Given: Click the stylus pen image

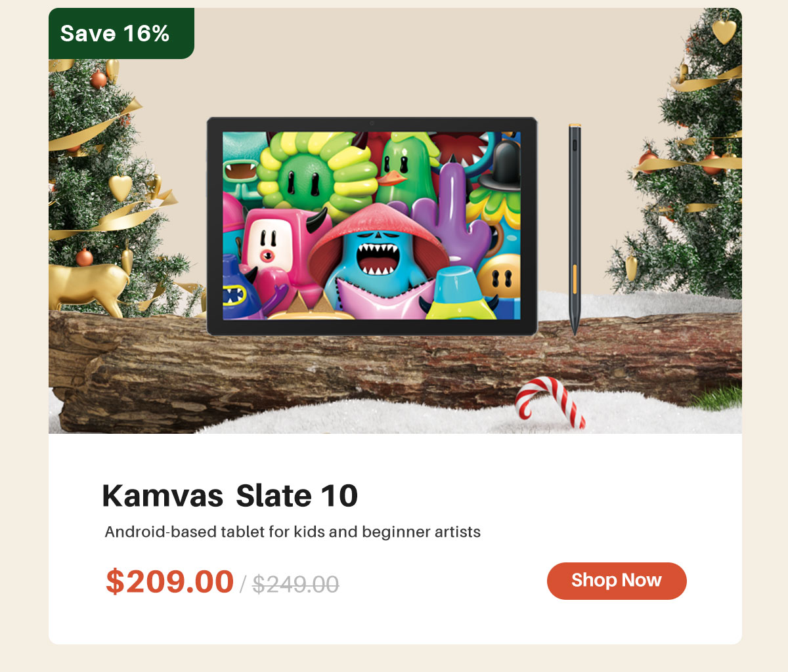Looking at the screenshot, I should point(575,228).
